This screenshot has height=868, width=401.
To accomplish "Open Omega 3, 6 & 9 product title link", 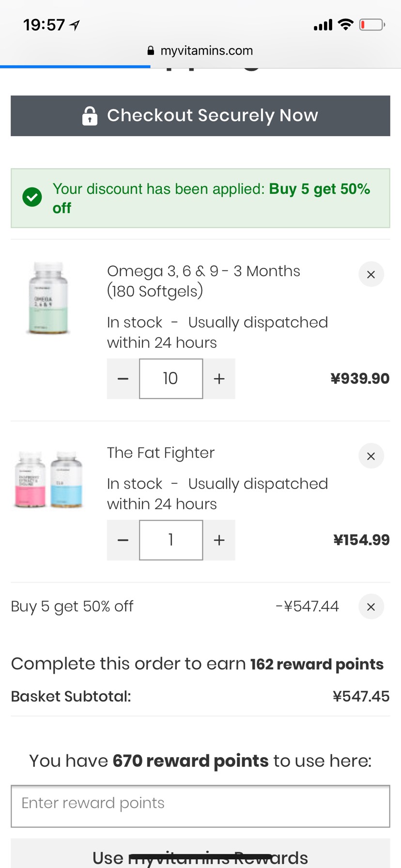I will [203, 281].
